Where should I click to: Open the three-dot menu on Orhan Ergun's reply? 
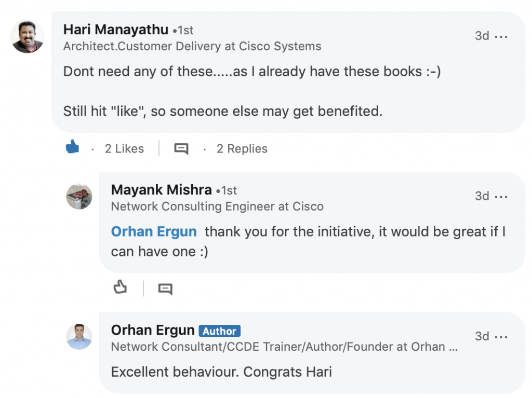click(501, 337)
